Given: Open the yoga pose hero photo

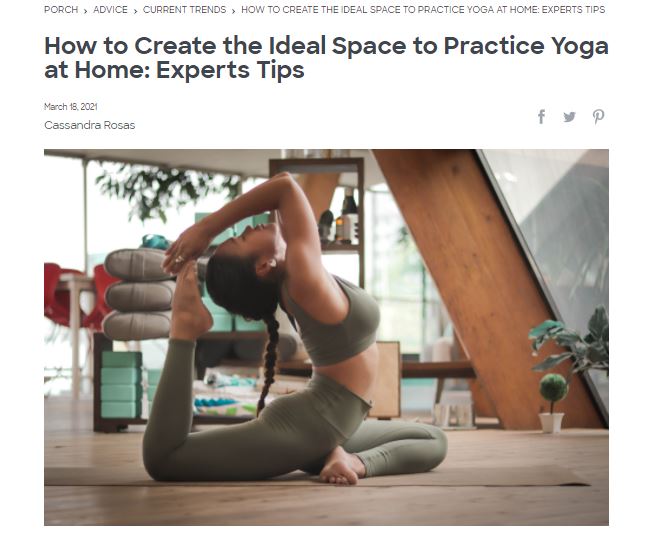Looking at the screenshot, I should pyautogui.click(x=326, y=337).
